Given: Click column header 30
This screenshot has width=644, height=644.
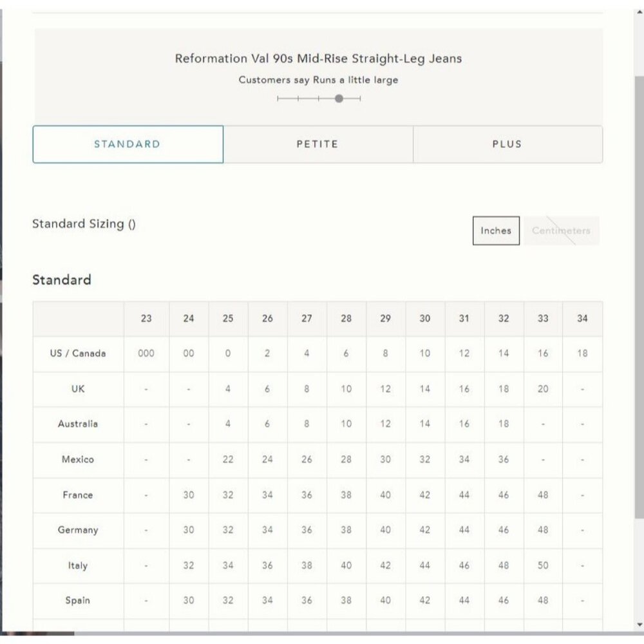Looking at the screenshot, I should pyautogui.click(x=425, y=319).
